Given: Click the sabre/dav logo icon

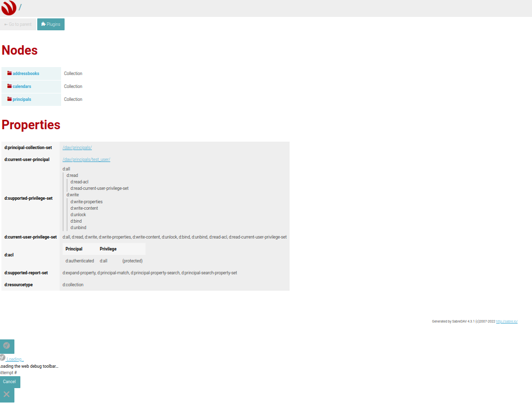Looking at the screenshot, I should (9, 8).
